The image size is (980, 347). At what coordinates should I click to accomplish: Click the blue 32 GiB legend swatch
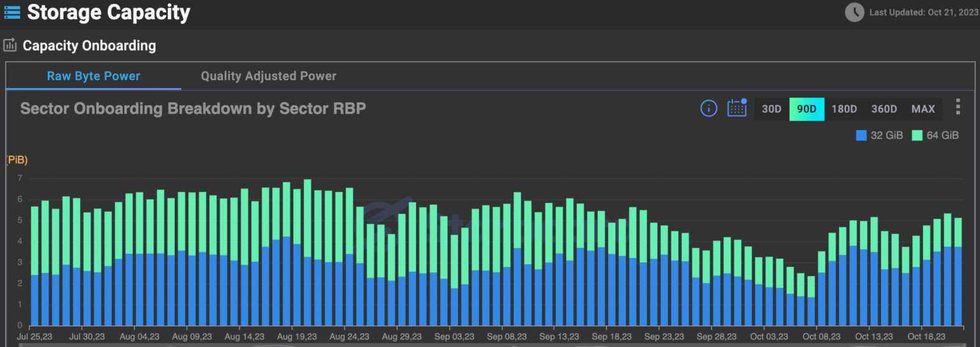click(861, 135)
